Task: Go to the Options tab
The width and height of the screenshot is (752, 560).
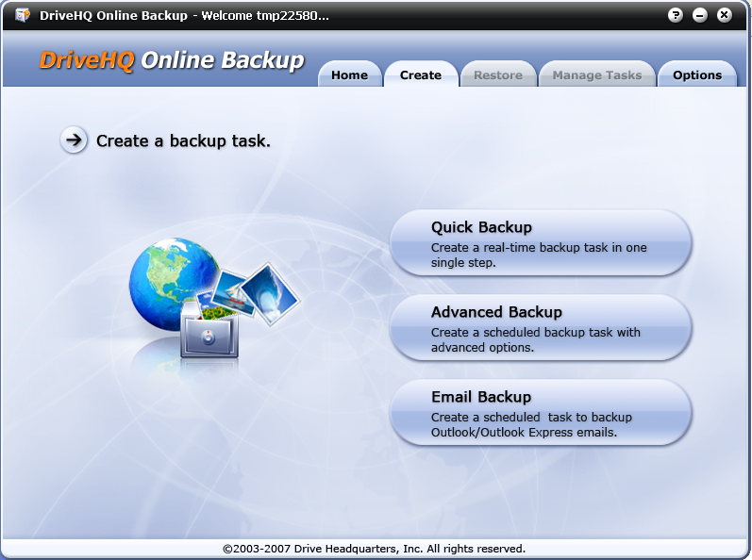Action: point(697,74)
